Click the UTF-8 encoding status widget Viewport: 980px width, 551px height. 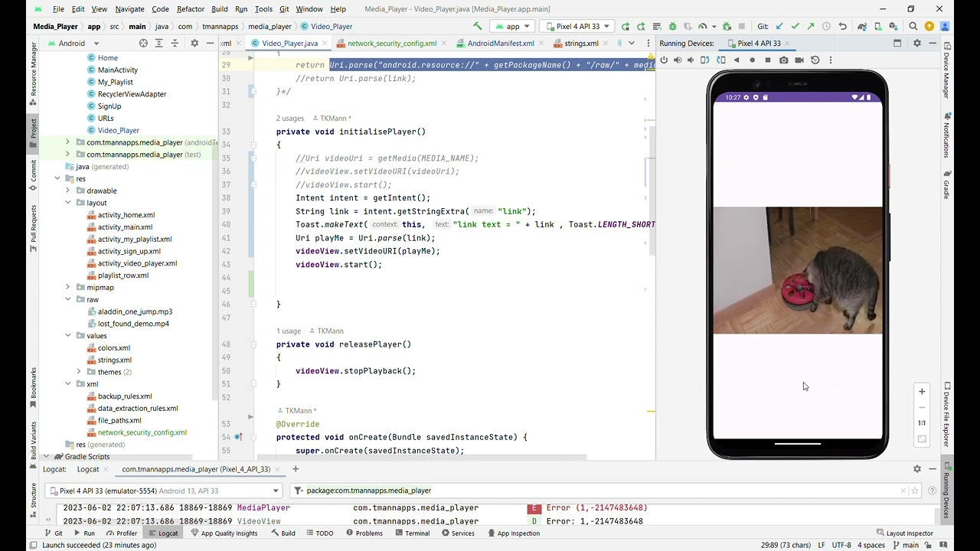tap(841, 545)
